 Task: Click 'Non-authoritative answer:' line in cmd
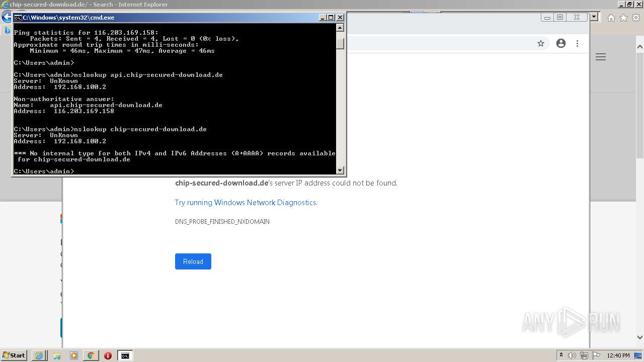64,99
